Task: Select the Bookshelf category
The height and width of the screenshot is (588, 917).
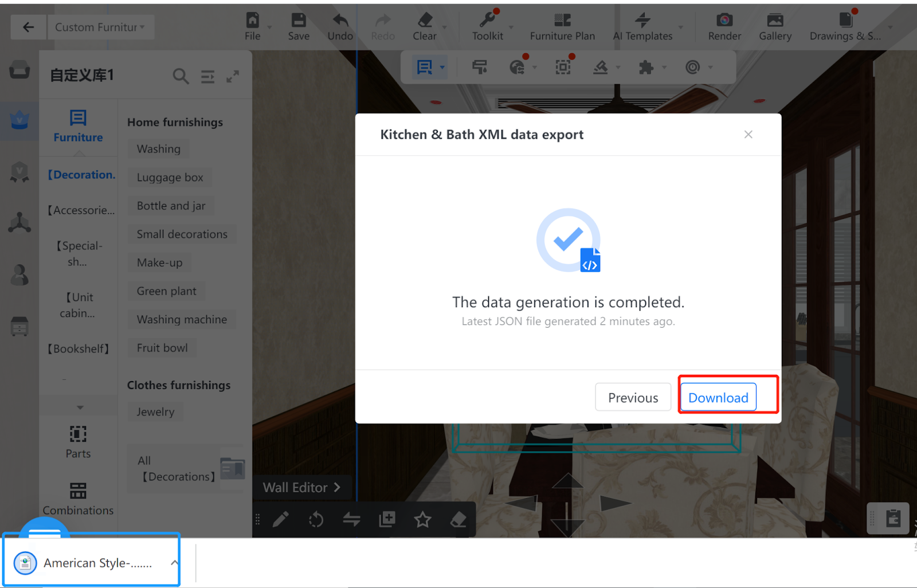Action: pyautogui.click(x=79, y=348)
